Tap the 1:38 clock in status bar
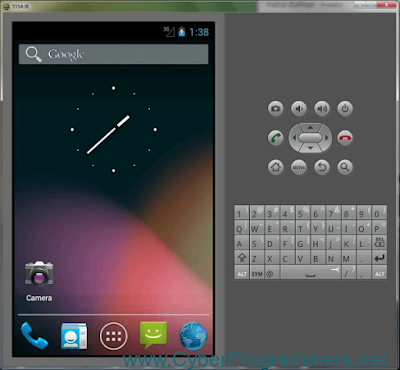400x370 pixels. tap(199, 32)
